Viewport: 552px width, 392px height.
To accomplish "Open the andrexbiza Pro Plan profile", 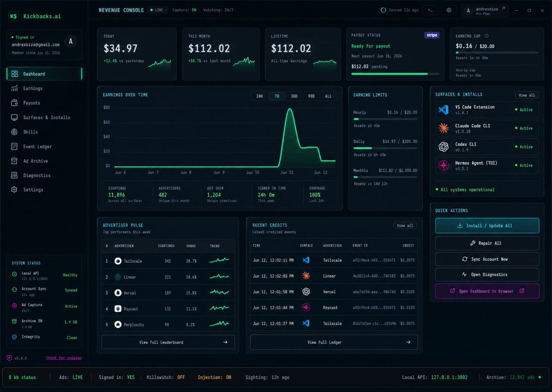I will (485, 10).
